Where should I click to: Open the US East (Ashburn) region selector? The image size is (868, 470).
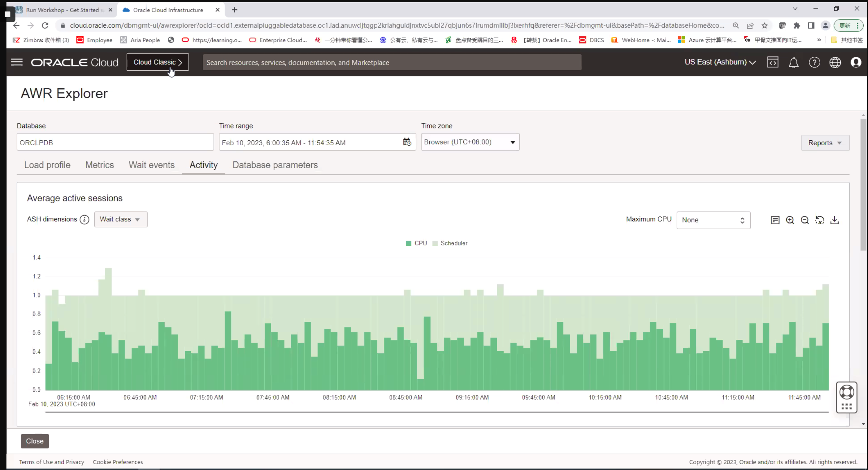coord(720,62)
